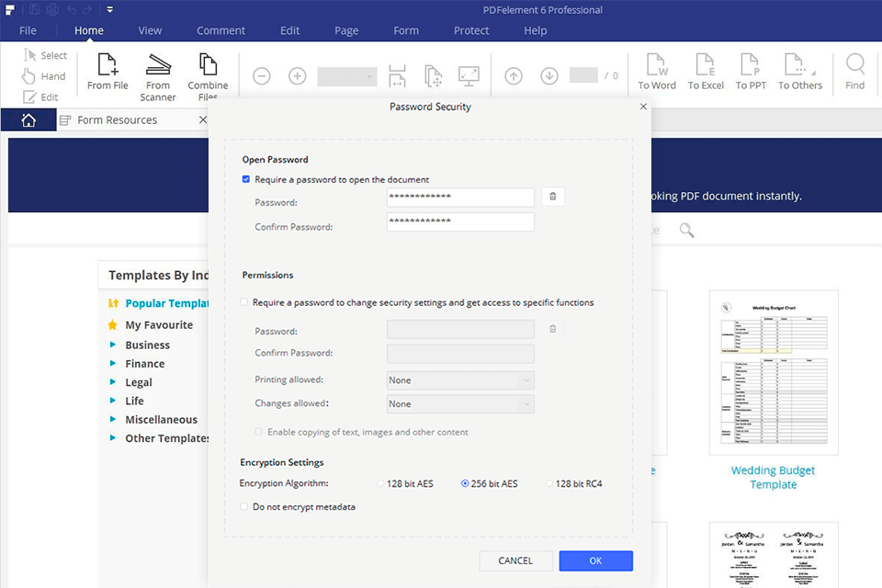This screenshot has width=882, height=588.
Task: Go to next page arrow
Action: click(x=549, y=76)
